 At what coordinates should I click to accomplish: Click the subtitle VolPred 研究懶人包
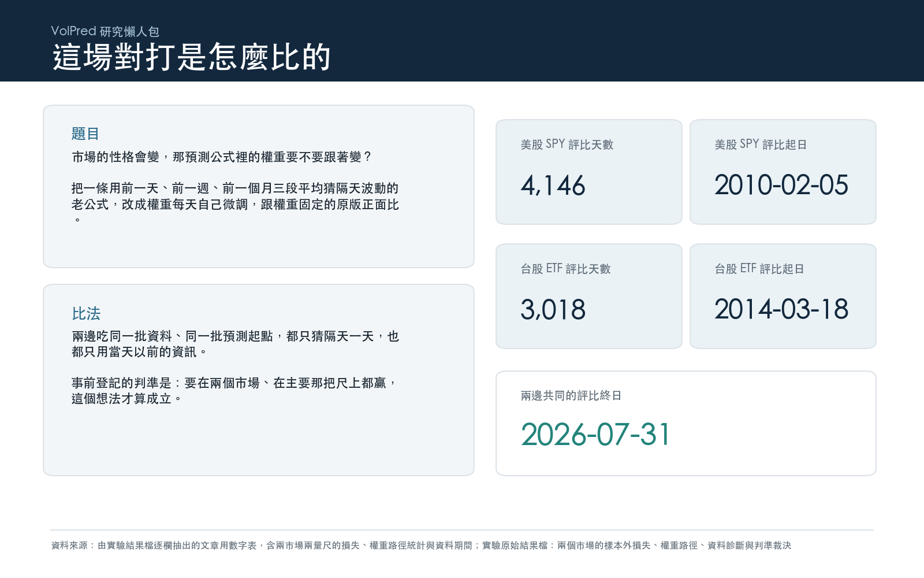pyautogui.click(x=105, y=31)
